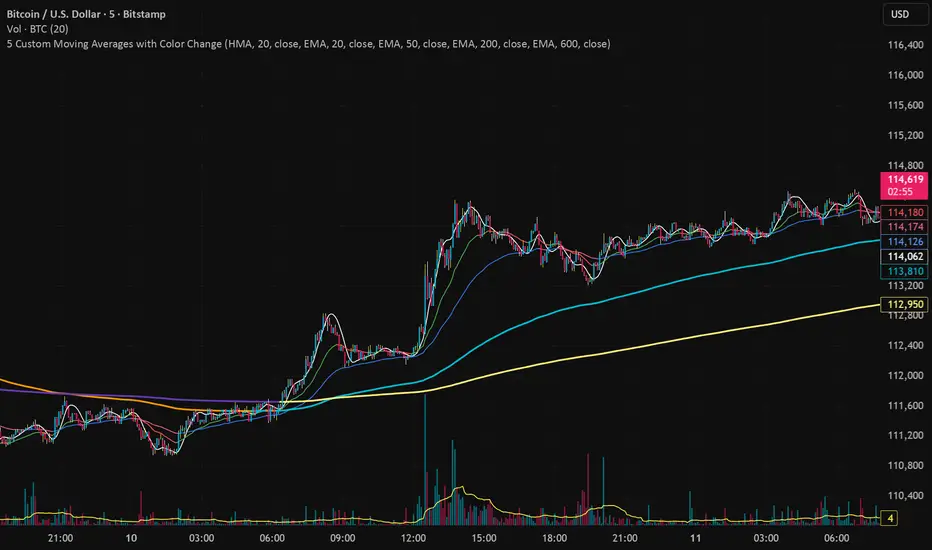932x550 pixels.
Task: Open the 5 Custom Moving Averages indicator legend
Action: click(x=308, y=43)
